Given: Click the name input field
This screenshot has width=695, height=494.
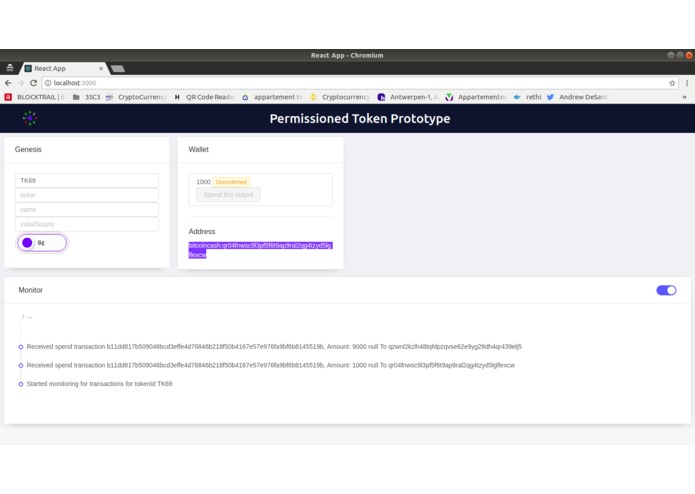Looking at the screenshot, I should tap(87, 210).
